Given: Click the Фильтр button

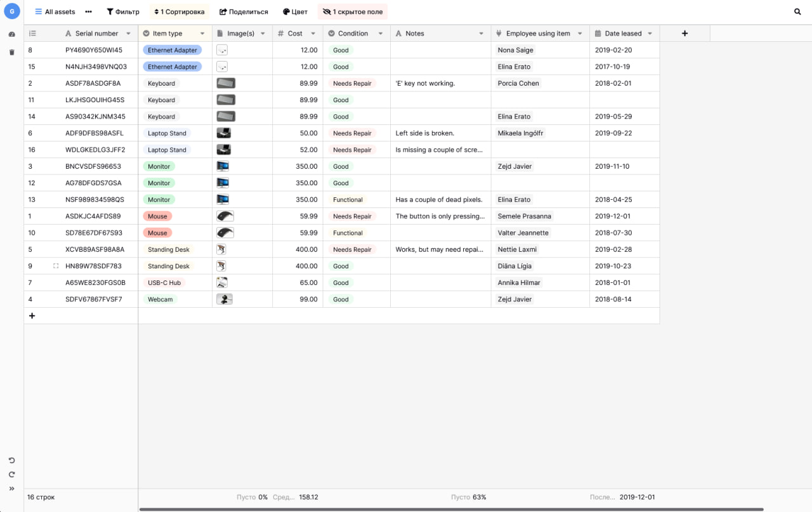Looking at the screenshot, I should 123,11.
